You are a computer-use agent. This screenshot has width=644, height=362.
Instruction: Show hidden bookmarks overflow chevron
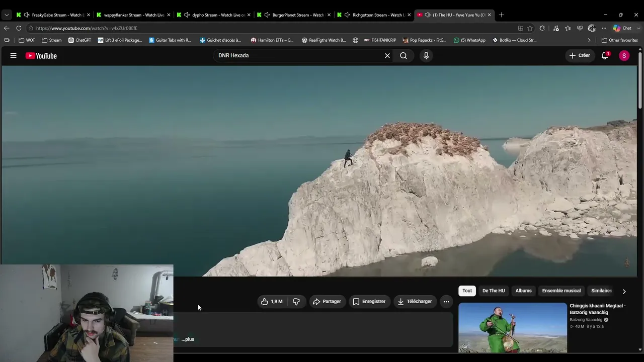[x=589, y=40]
